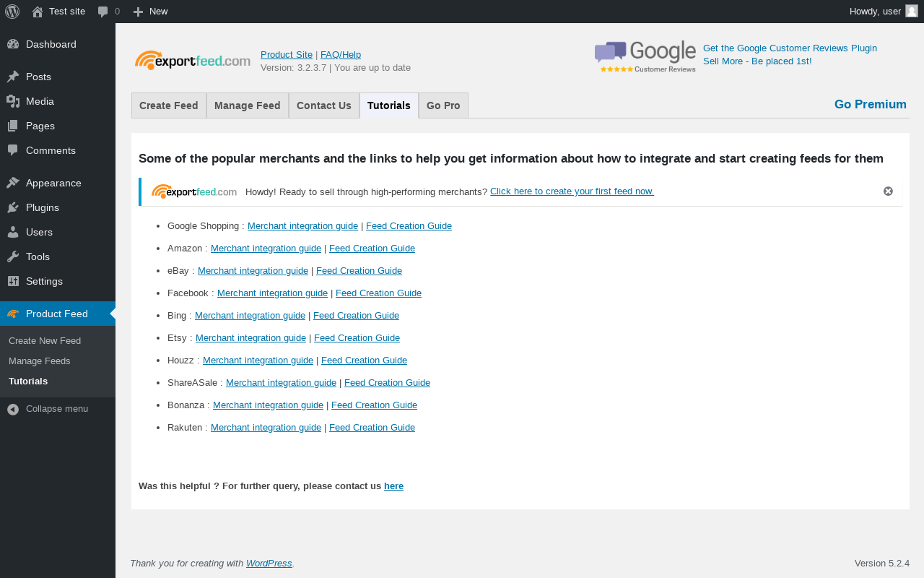Click the Go Premium link
The image size is (924, 578).
tap(871, 104)
